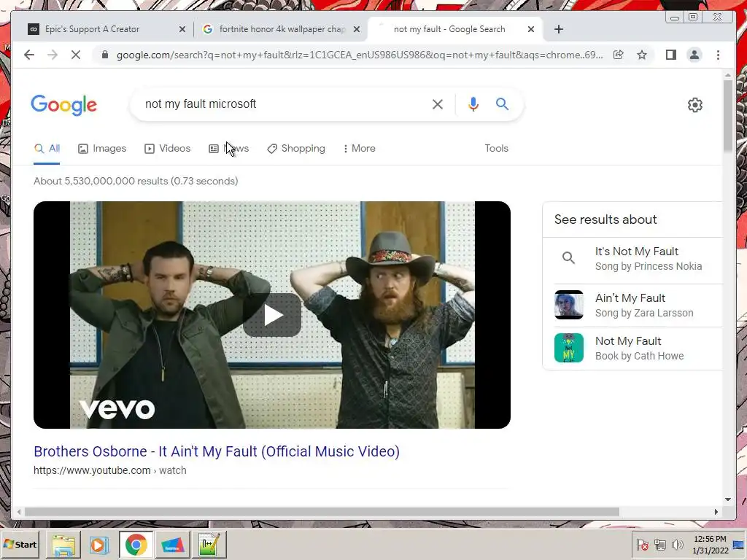The height and width of the screenshot is (560, 747).
Task: Click the address bar URL
Action: tap(360, 55)
